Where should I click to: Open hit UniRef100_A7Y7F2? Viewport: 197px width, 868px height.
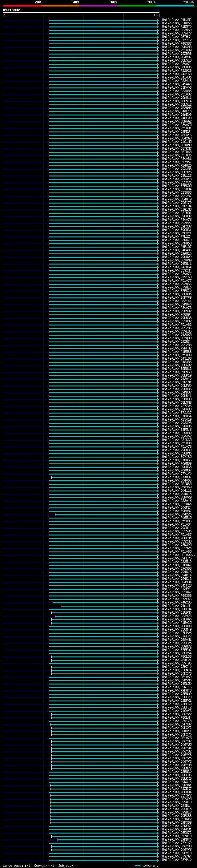tap(176, 40)
